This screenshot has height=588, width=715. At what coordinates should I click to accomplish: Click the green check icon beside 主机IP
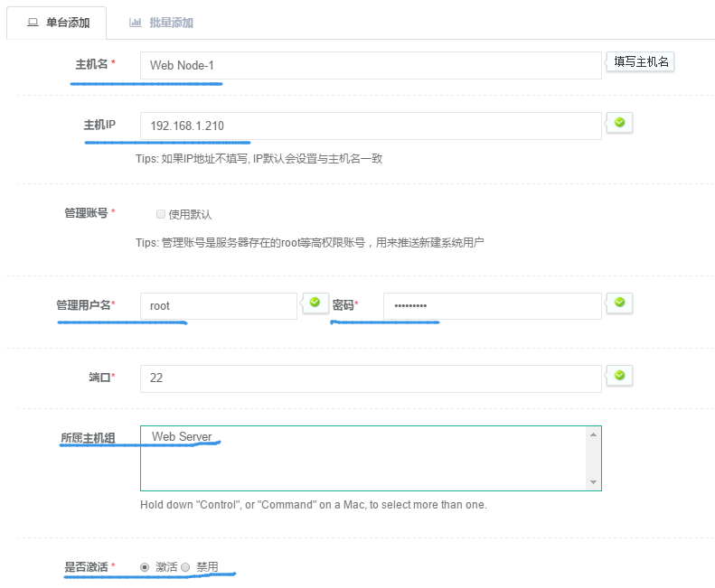point(619,122)
